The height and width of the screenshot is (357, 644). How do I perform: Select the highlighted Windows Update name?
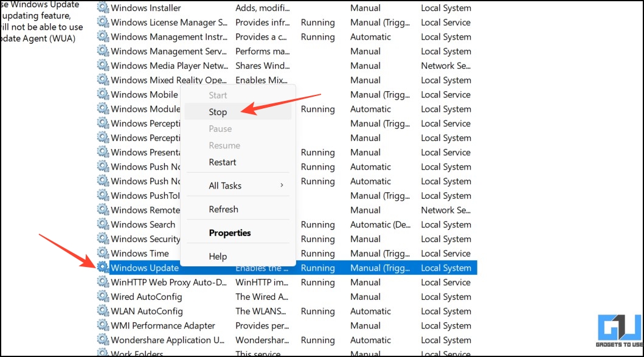(x=145, y=268)
